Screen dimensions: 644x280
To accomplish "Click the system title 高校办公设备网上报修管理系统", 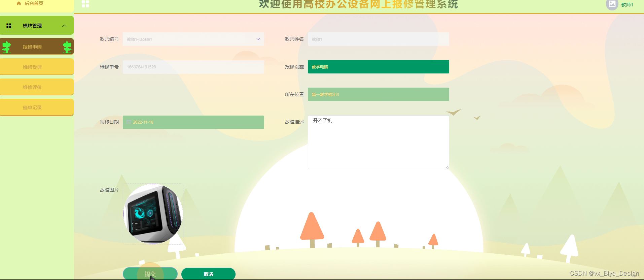I will pos(381,4).
